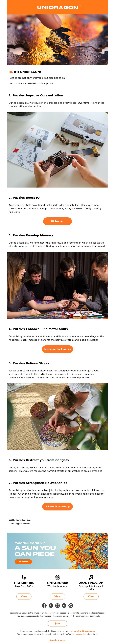The height and width of the screenshot is (644, 115).
Task: Open the care@unidragon.com email link
Action: [84, 631]
